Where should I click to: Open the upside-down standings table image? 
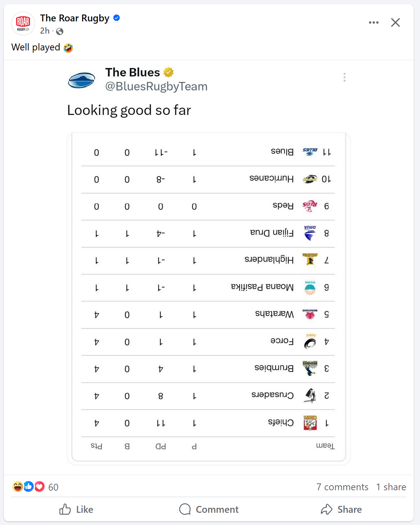pos(209,299)
